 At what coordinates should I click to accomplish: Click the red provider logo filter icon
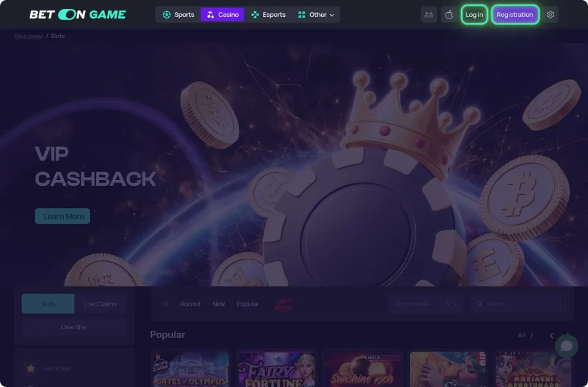tap(284, 304)
